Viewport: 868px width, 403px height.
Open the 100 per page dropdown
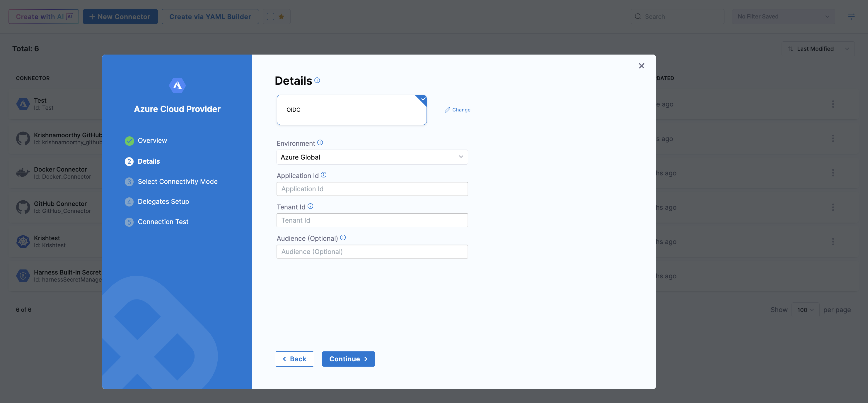point(805,310)
